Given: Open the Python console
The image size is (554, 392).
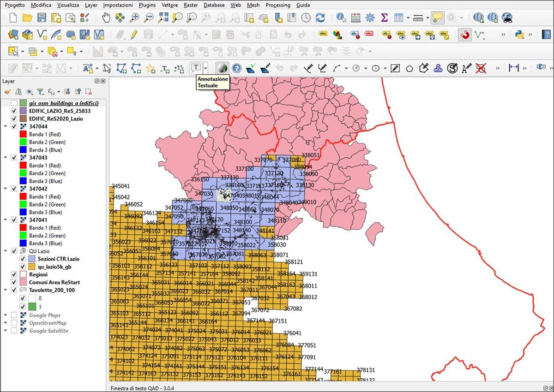Looking at the screenshot, I should (518, 35).
